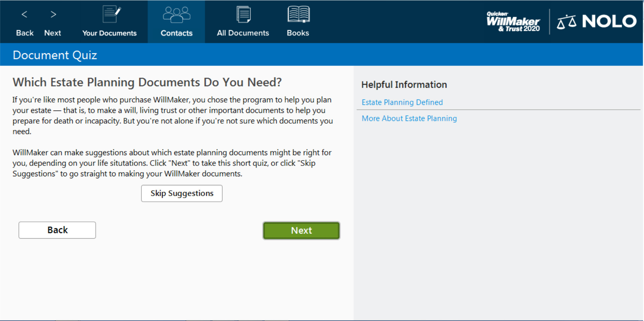644x321 pixels.
Task: Open Your Documents via the paper-and-pen icon
Action: click(x=111, y=14)
